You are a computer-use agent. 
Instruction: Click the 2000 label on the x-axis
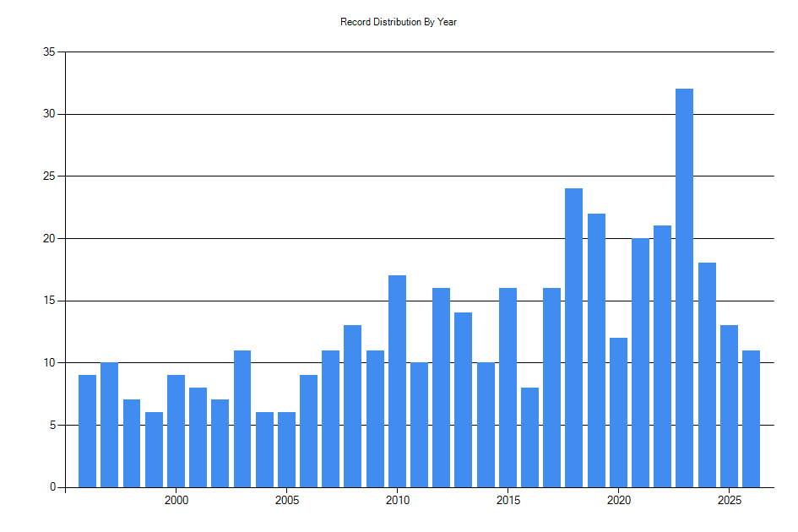(176, 500)
